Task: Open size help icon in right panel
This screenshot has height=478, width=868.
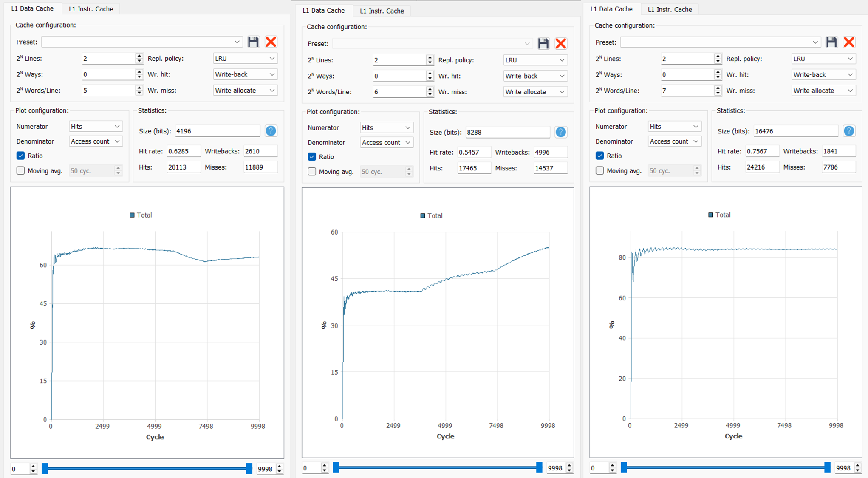Action: coord(848,131)
